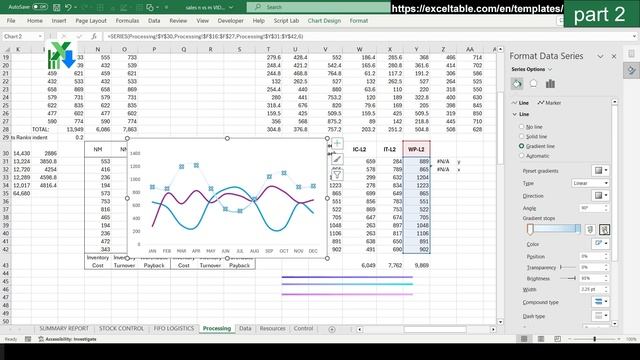The image size is (640, 360).
Task: Switch to FIFO LOGISTICS sheet tab
Action: (x=173, y=329)
